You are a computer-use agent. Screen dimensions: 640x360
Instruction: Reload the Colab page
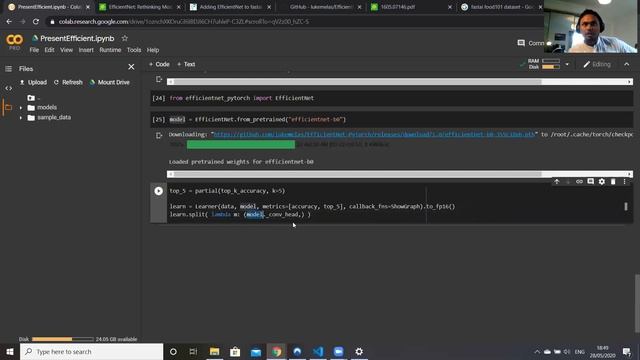pyautogui.click(x=36, y=21)
